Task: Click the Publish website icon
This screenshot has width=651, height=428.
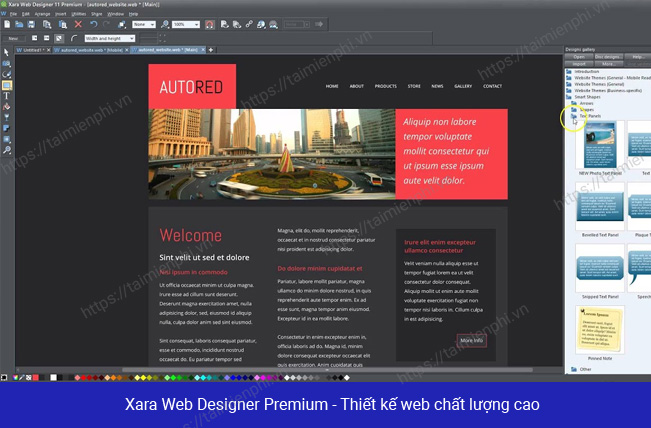Action: [273, 24]
